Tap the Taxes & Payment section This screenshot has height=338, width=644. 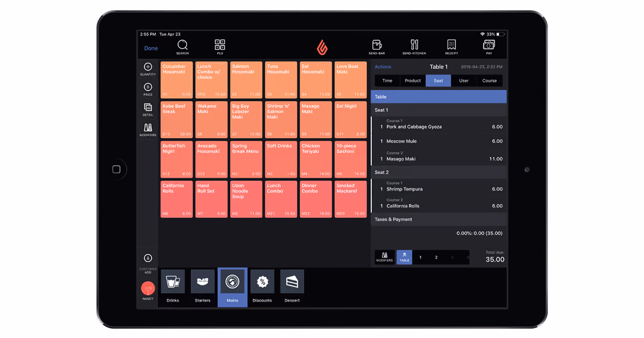click(439, 219)
